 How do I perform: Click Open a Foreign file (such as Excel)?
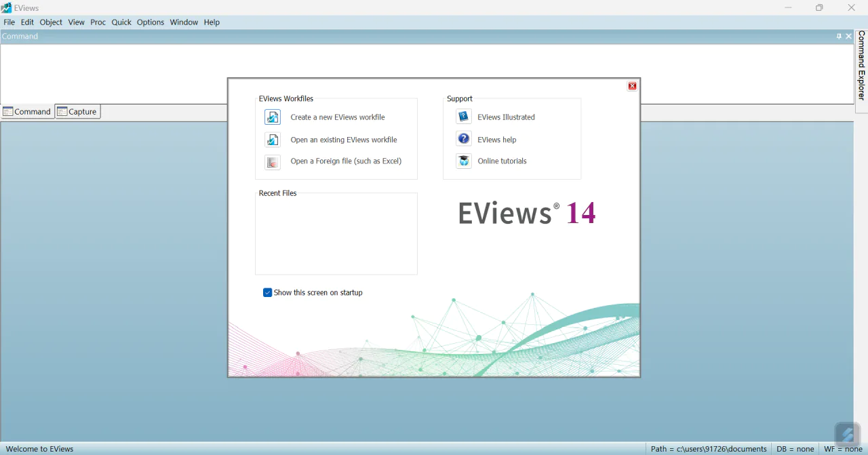pyautogui.click(x=346, y=161)
